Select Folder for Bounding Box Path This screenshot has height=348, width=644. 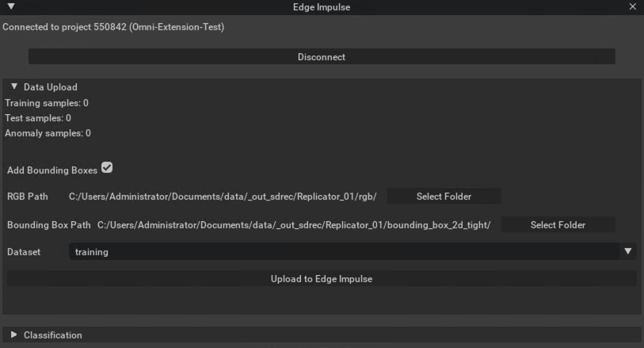pos(558,225)
